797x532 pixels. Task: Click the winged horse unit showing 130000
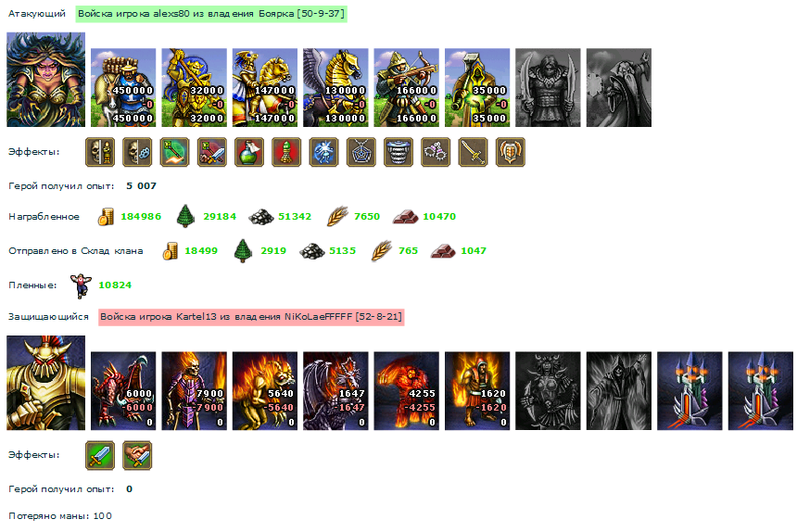336,87
